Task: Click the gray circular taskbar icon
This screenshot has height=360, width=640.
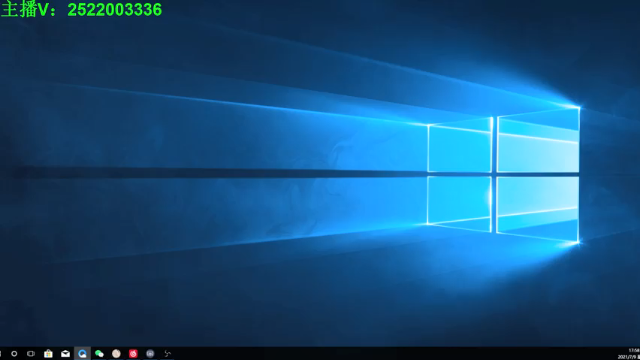Action: tap(150, 353)
